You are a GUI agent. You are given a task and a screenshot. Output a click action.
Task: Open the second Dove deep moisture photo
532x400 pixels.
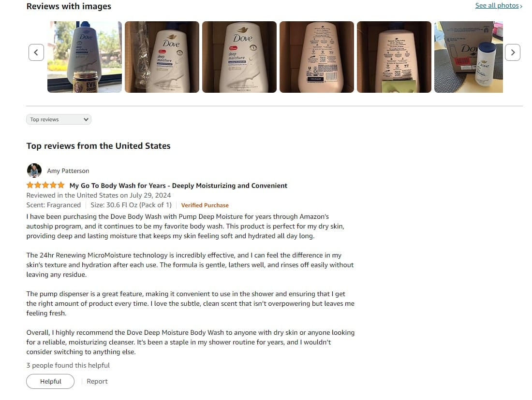click(x=162, y=57)
